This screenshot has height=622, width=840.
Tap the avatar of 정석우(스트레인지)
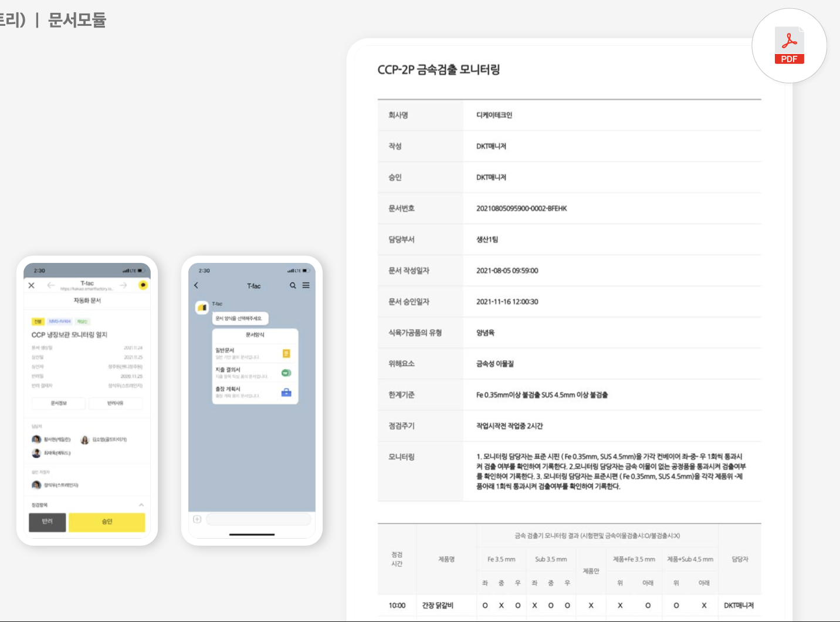[36, 485]
